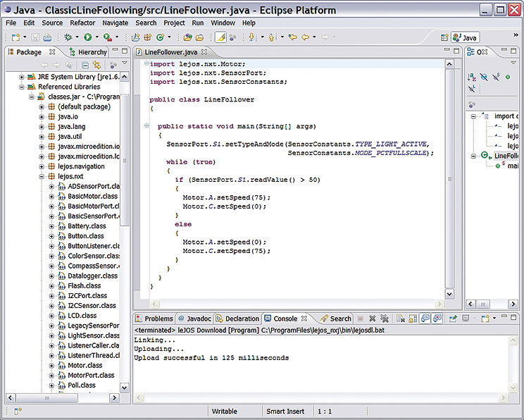Image resolution: width=524 pixels, height=420 pixels.
Task: Switch to the Hierarchy view tab
Action: coord(89,52)
